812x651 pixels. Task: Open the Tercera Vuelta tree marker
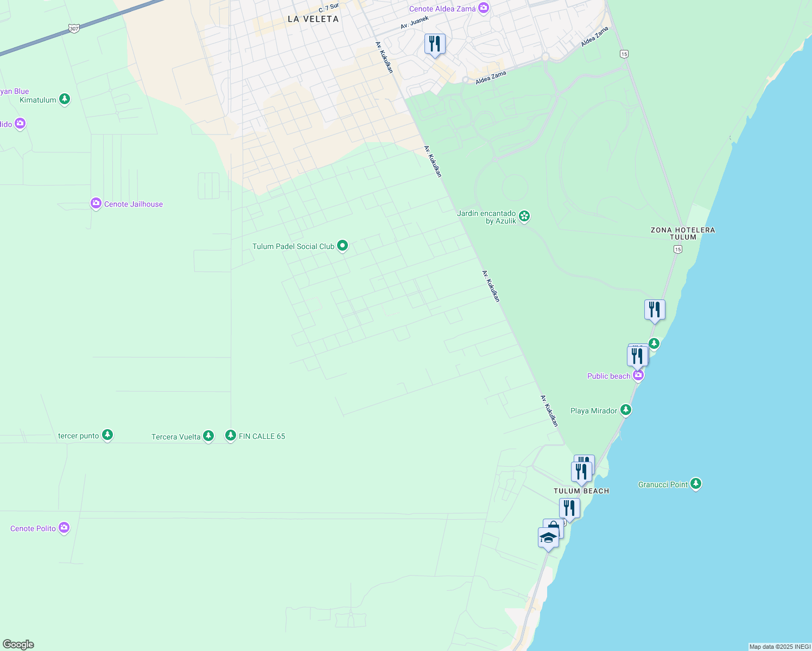pos(208,436)
